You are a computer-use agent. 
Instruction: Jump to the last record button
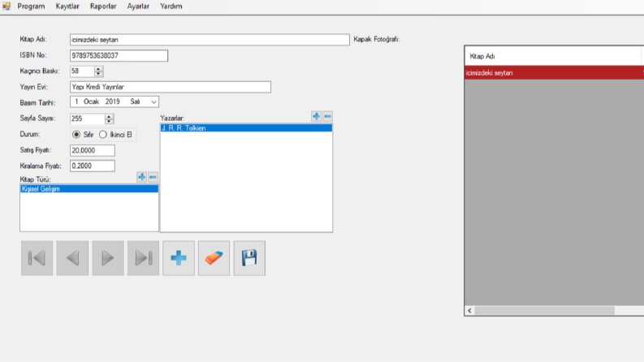(143, 258)
